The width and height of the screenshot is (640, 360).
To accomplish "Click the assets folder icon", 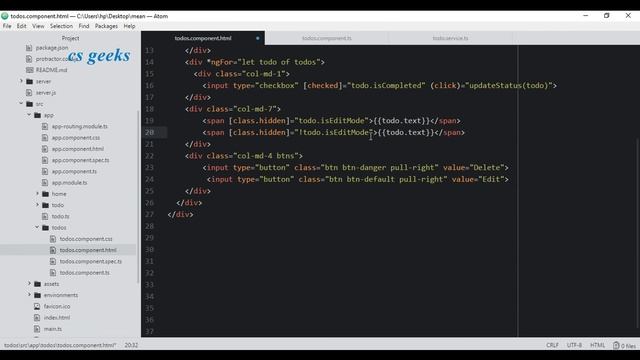I will 38,284.
